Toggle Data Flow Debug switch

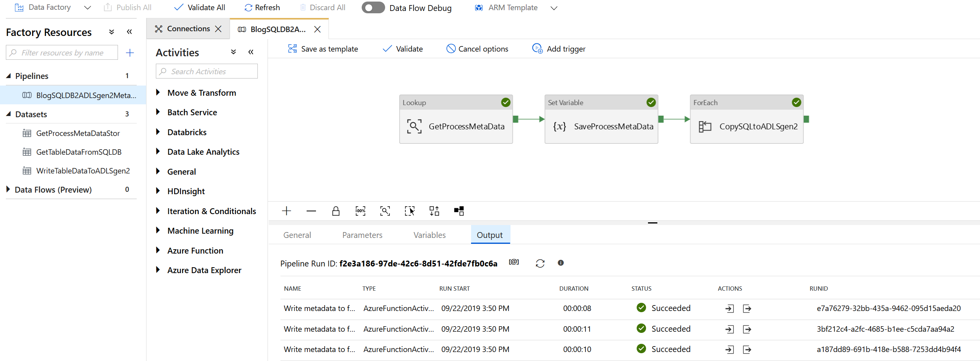coord(373,8)
